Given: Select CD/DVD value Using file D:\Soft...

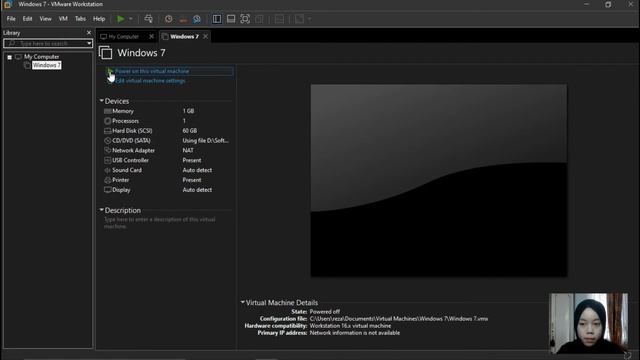Looking at the screenshot, I should (206, 140).
